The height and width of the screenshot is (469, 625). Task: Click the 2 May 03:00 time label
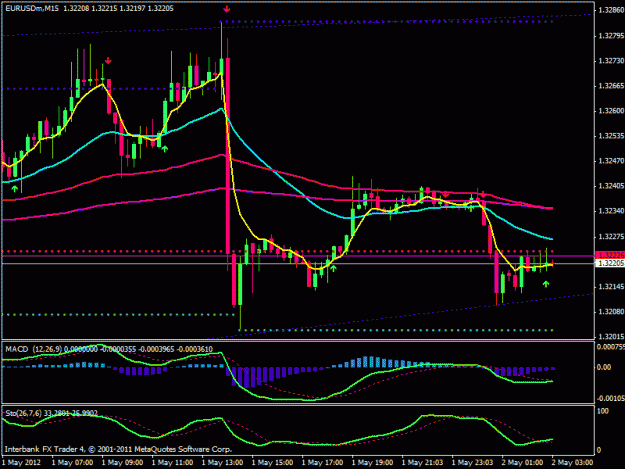(572, 463)
